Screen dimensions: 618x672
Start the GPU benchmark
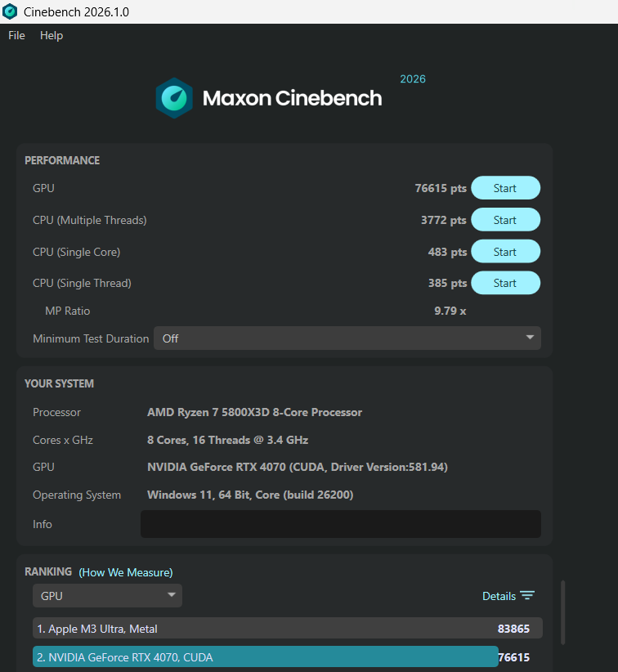click(505, 188)
